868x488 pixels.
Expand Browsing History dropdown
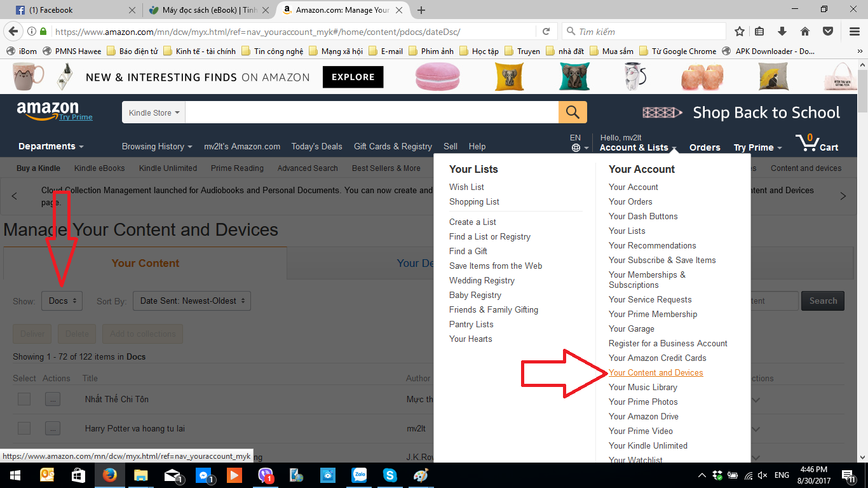click(157, 146)
